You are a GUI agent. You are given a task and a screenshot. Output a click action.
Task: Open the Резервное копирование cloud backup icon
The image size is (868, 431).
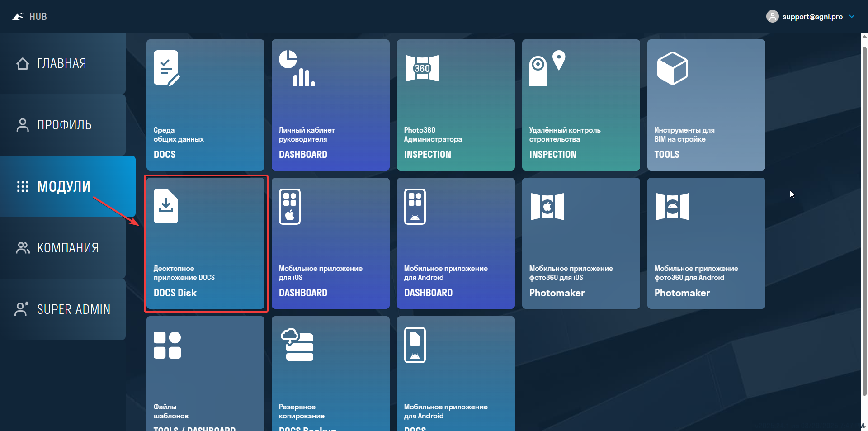coord(297,345)
